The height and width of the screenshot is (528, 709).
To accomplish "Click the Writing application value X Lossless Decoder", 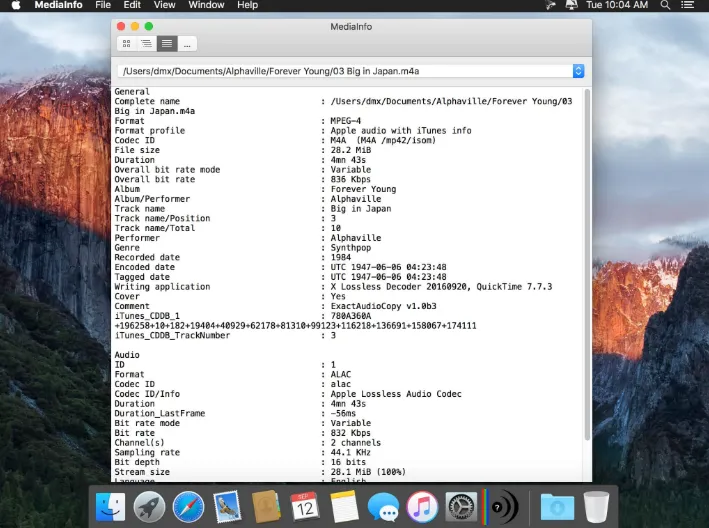I will pos(441,287).
